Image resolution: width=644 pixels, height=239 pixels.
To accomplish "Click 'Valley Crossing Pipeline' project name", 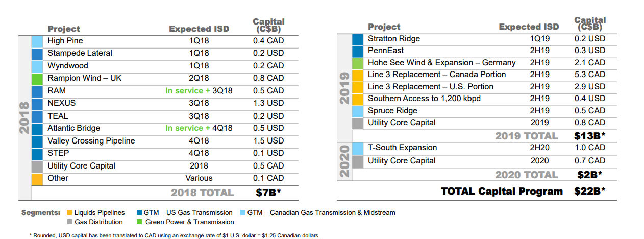I will coord(91,140).
